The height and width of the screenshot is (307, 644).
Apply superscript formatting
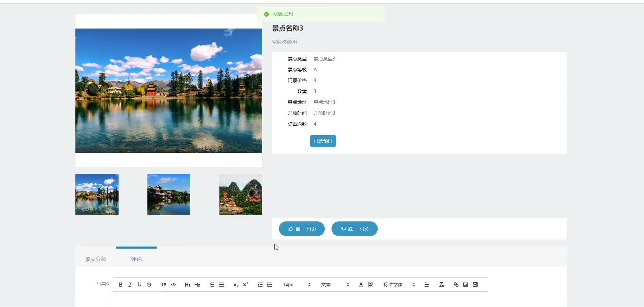(245, 285)
